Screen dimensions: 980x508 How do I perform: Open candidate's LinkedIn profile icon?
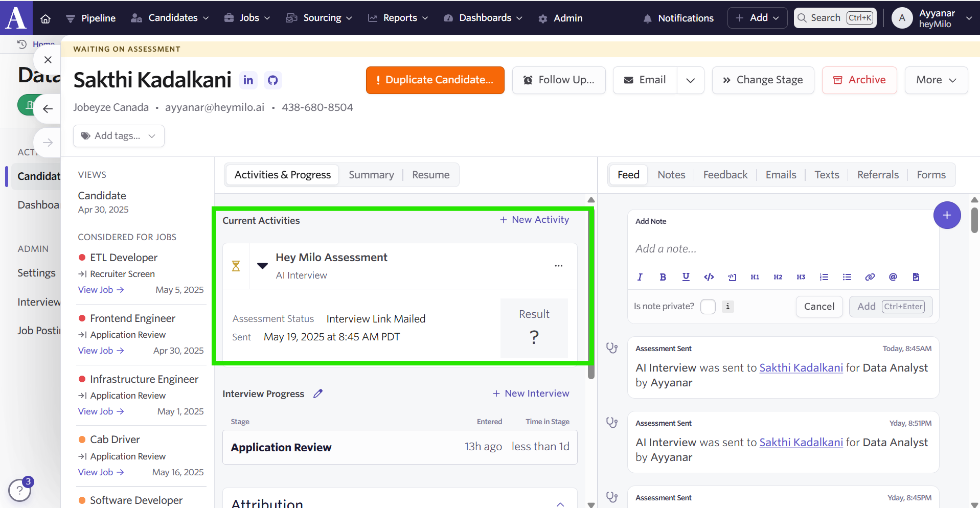(x=248, y=80)
